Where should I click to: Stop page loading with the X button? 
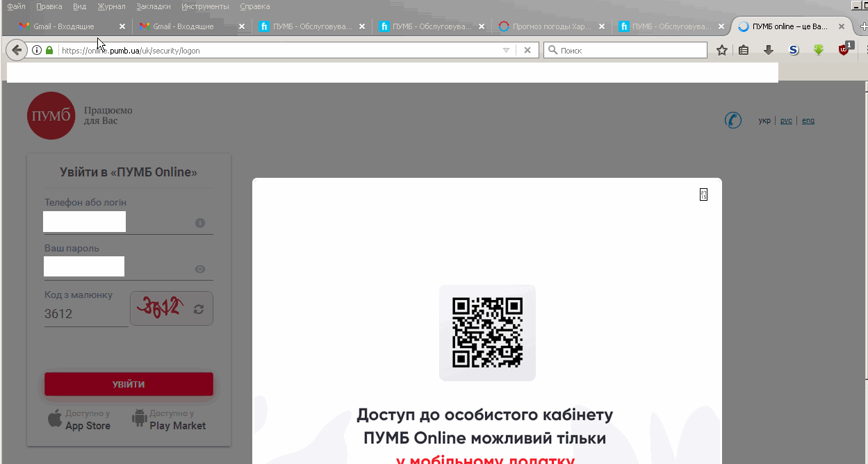[527, 50]
